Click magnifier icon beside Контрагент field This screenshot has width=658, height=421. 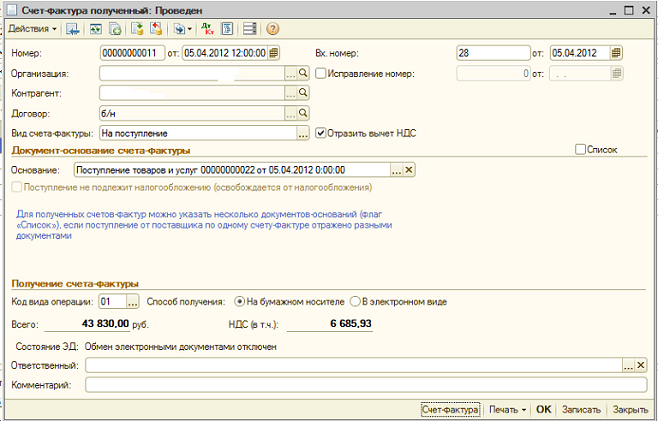point(303,93)
